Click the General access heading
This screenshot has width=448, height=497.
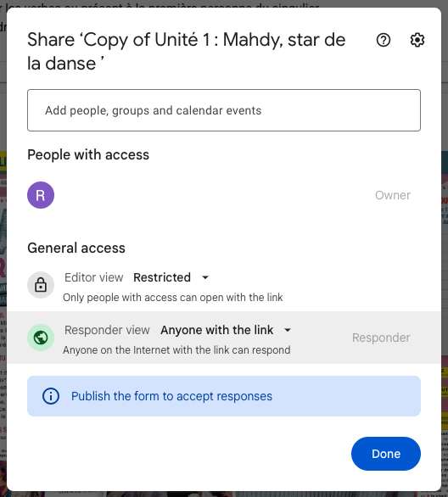[76, 248]
